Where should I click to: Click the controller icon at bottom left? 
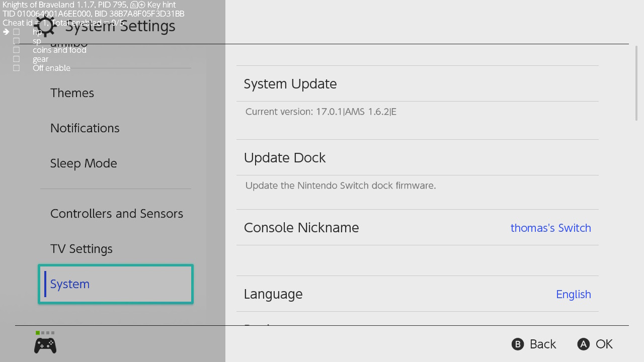45,345
